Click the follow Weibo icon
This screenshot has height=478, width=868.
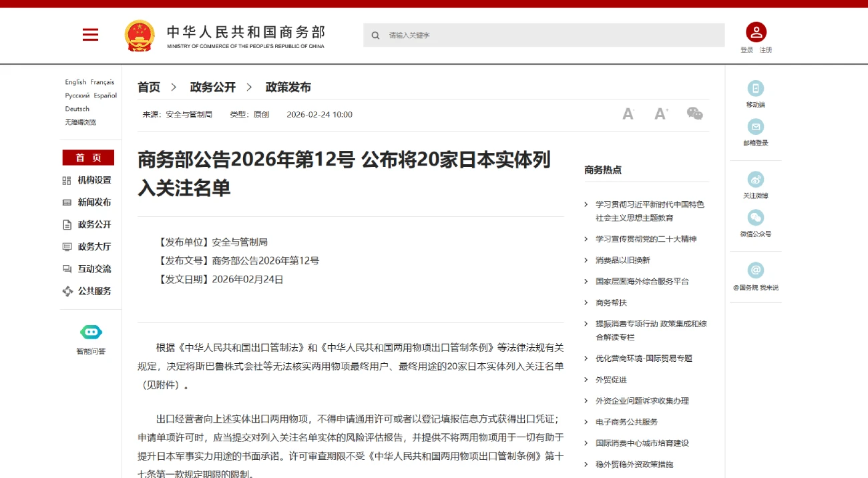click(756, 180)
